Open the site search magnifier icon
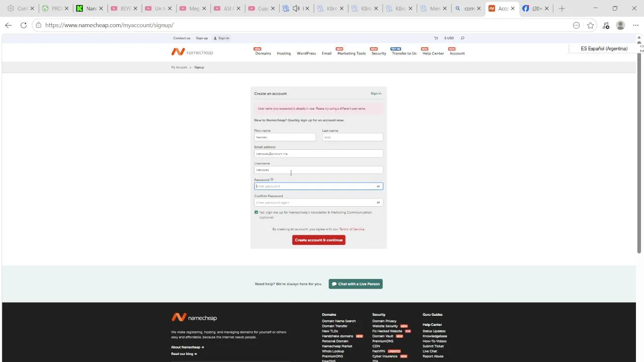This screenshot has height=362, width=644. pos(462,38)
